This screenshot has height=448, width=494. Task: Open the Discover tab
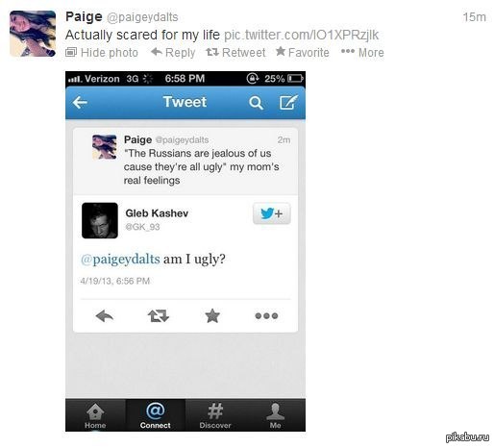tap(215, 415)
